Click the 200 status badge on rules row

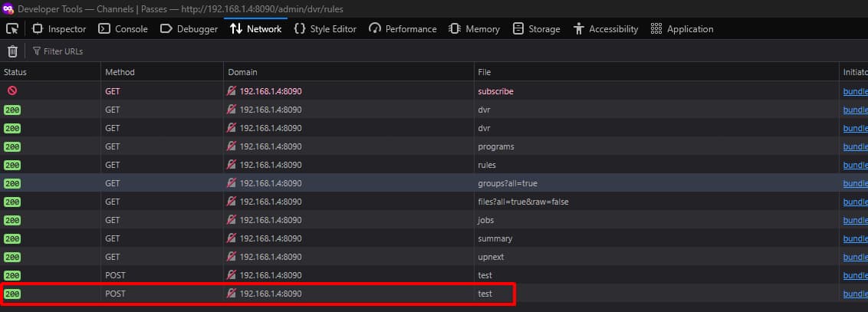(x=12, y=165)
